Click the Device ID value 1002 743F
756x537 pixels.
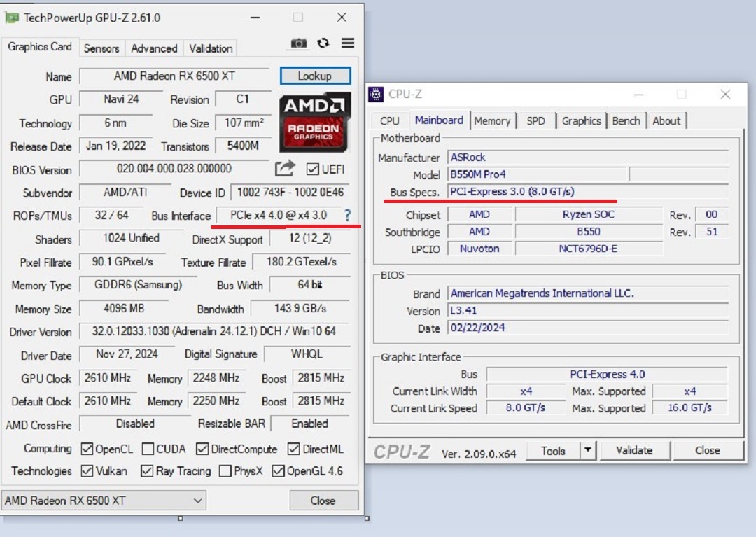click(x=290, y=193)
